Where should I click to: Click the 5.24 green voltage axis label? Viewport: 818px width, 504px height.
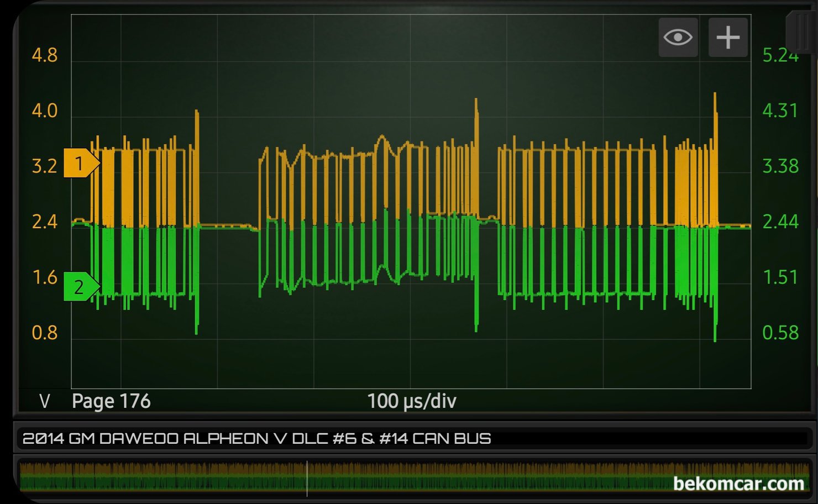(780, 55)
